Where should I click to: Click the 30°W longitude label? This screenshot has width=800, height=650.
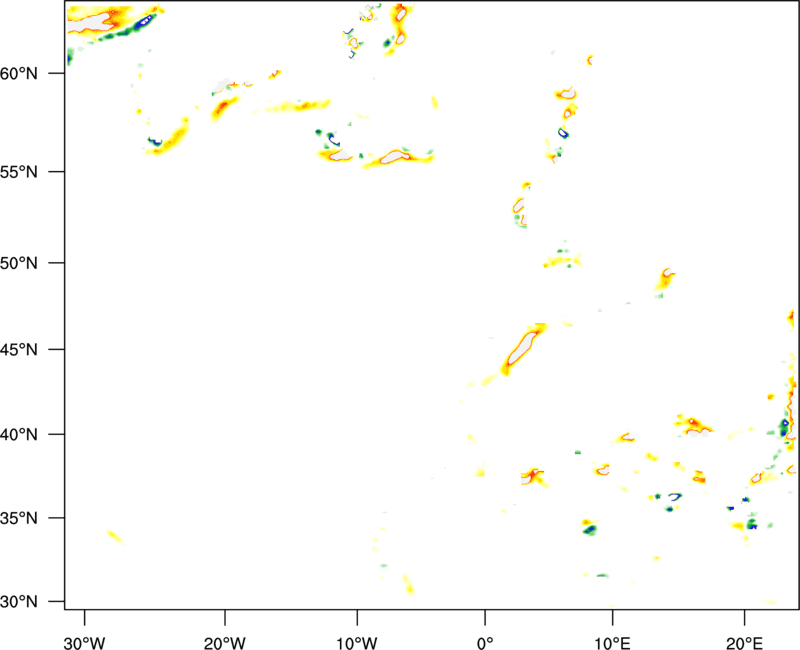pyautogui.click(x=84, y=643)
